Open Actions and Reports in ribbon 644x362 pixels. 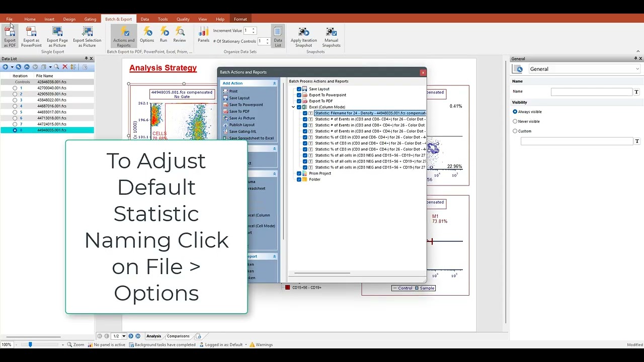point(124,37)
